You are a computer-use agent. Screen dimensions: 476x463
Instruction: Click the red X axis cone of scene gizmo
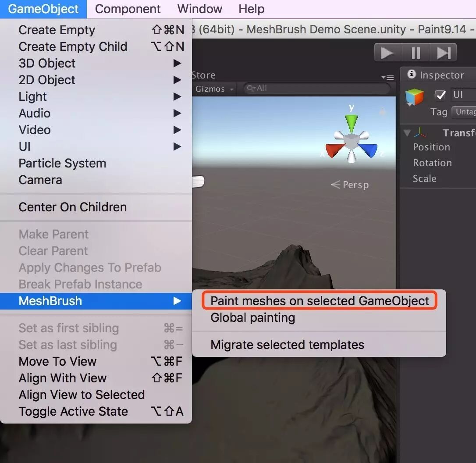point(335,150)
